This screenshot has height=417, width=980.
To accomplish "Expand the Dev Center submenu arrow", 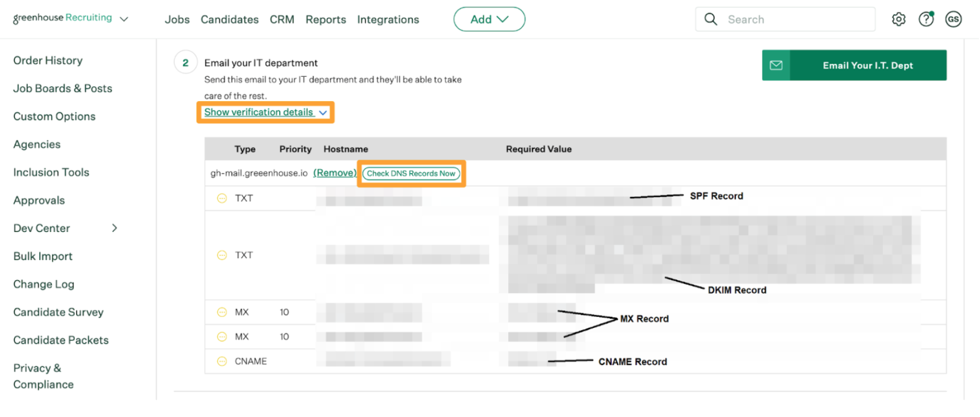I will coord(115,228).
